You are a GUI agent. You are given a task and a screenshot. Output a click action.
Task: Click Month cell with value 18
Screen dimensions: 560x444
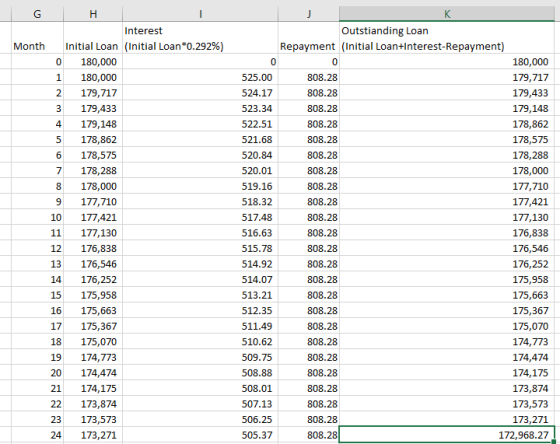[x=38, y=341]
